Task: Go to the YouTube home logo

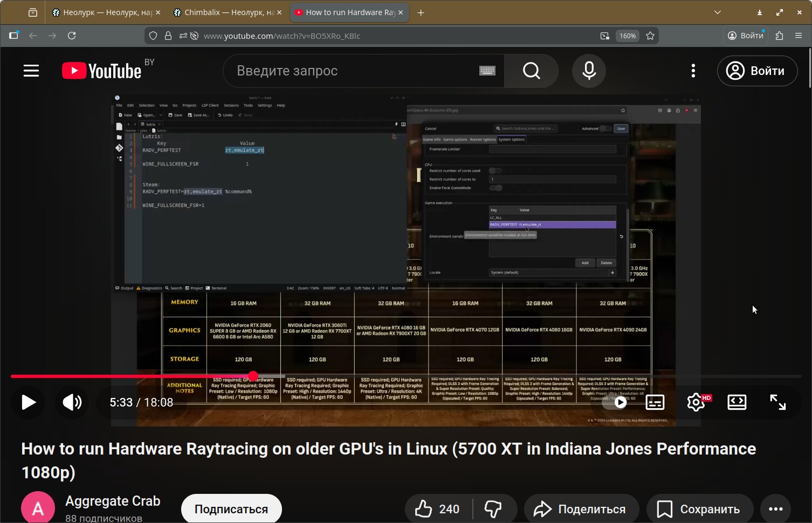Action: point(101,71)
